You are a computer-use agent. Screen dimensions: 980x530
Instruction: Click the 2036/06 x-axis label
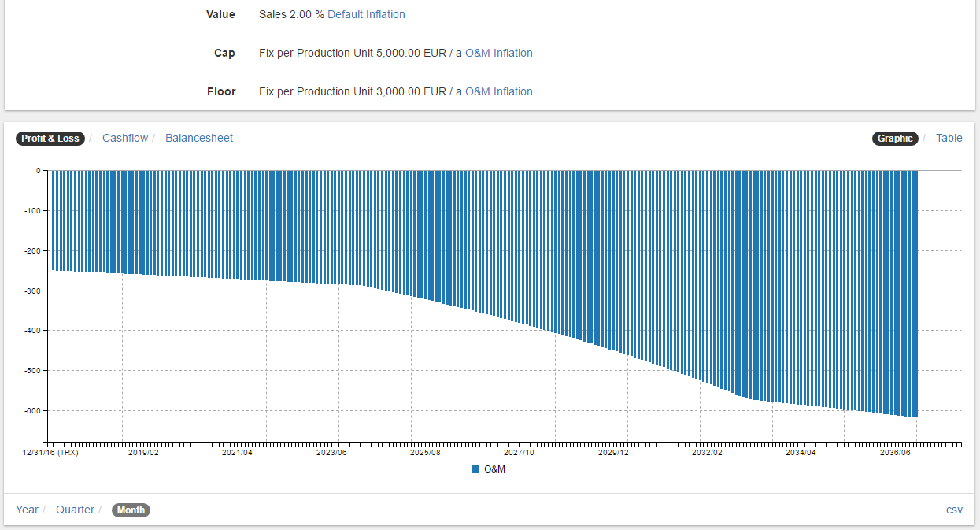click(895, 453)
